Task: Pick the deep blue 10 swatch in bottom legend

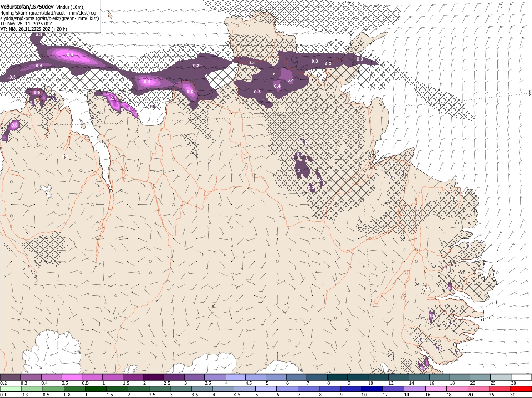Action: pos(372,389)
